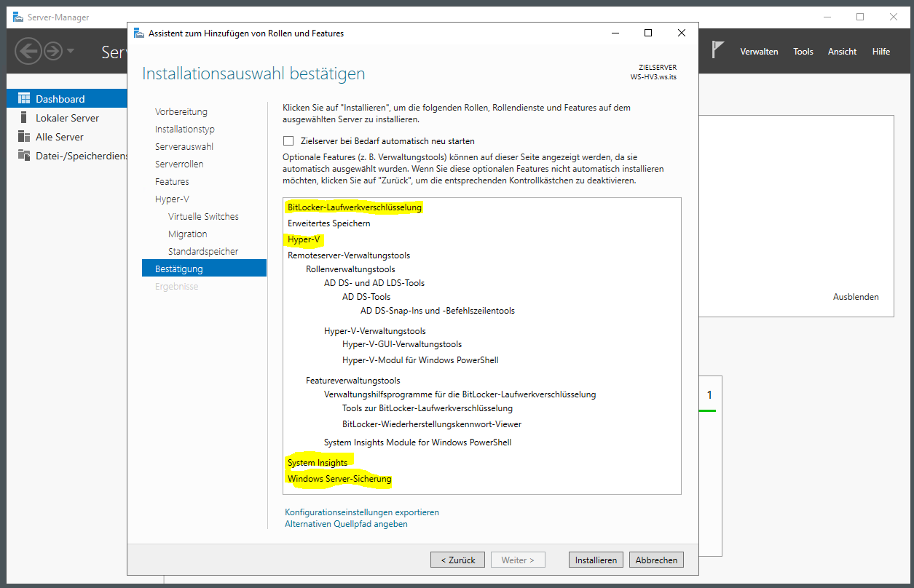The image size is (914, 588).
Task: Click Remoteserver-Verwaltungstools list entry
Action: coord(349,255)
